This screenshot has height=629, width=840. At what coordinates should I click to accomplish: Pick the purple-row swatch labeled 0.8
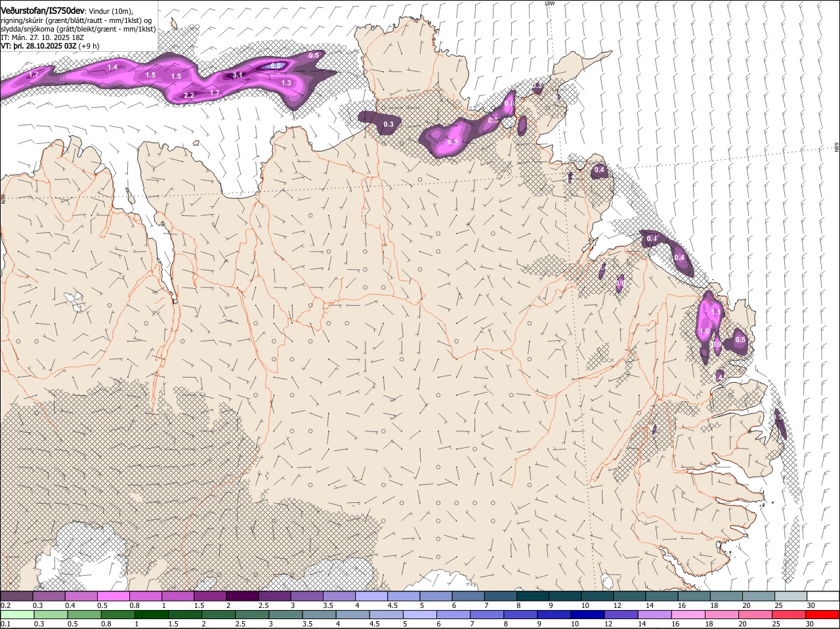[x=145, y=596]
